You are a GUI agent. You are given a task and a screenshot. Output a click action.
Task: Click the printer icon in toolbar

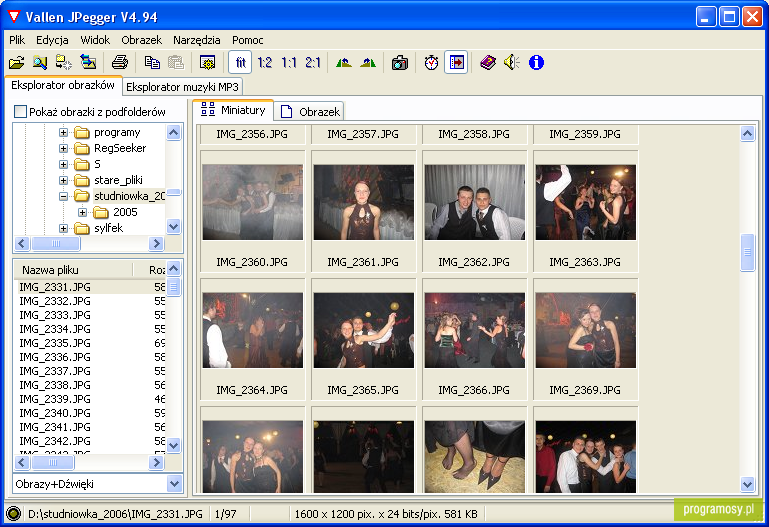click(120, 63)
